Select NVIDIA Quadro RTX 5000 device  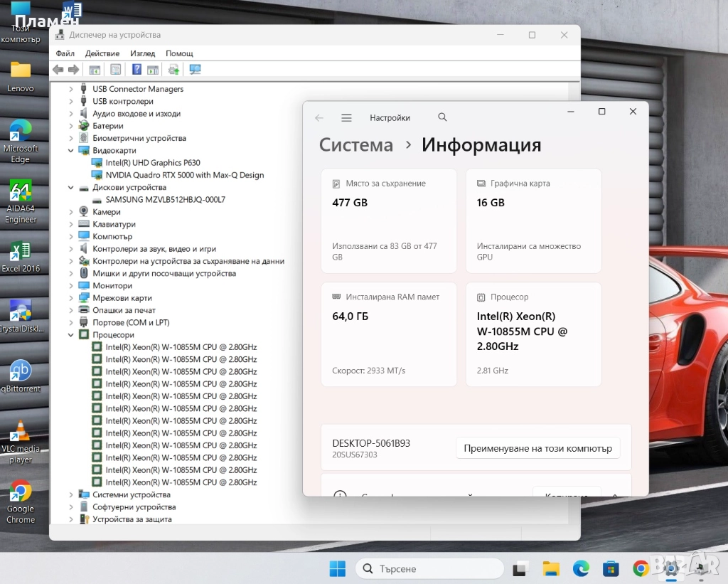[x=184, y=175]
